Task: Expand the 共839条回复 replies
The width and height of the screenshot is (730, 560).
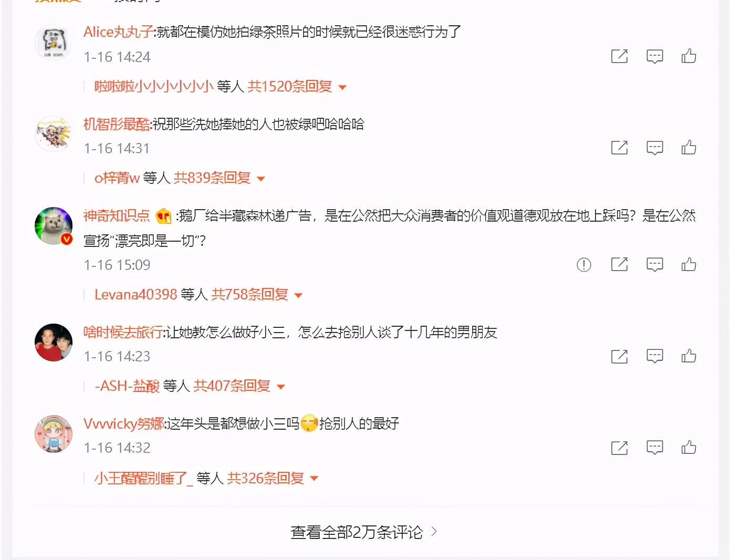Action: click(219, 178)
